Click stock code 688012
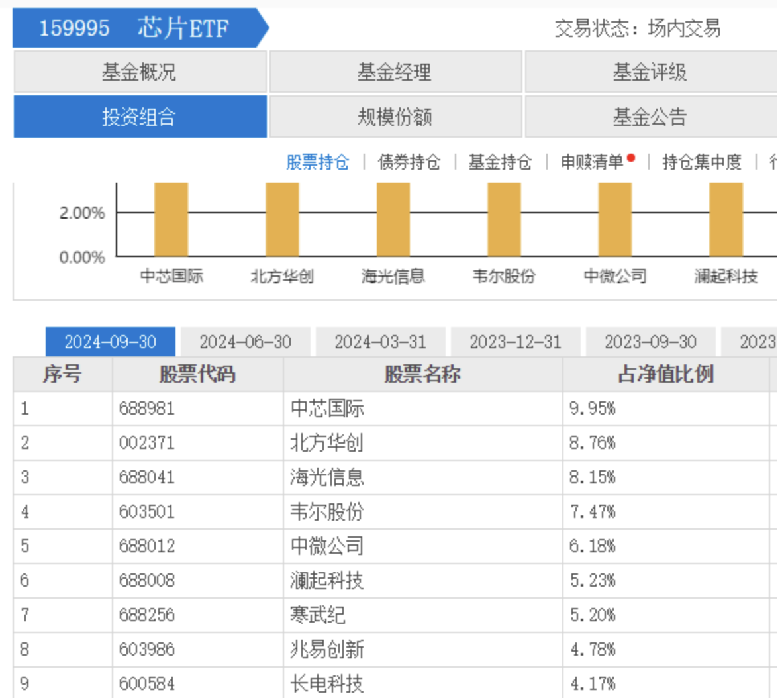The width and height of the screenshot is (784, 698). [x=147, y=546]
